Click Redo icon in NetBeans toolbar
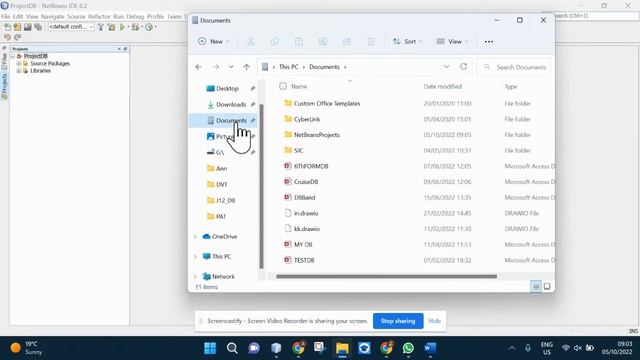 click(x=17, y=37)
